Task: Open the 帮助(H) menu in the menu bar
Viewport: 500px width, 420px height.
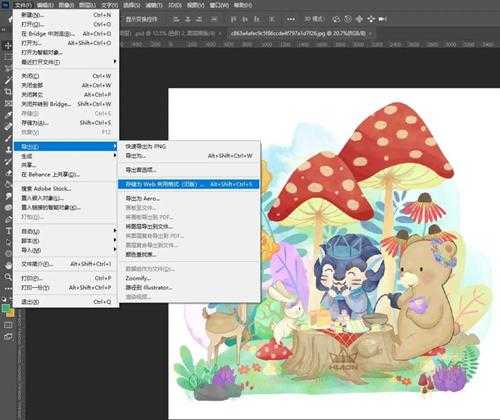Action: [243, 5]
